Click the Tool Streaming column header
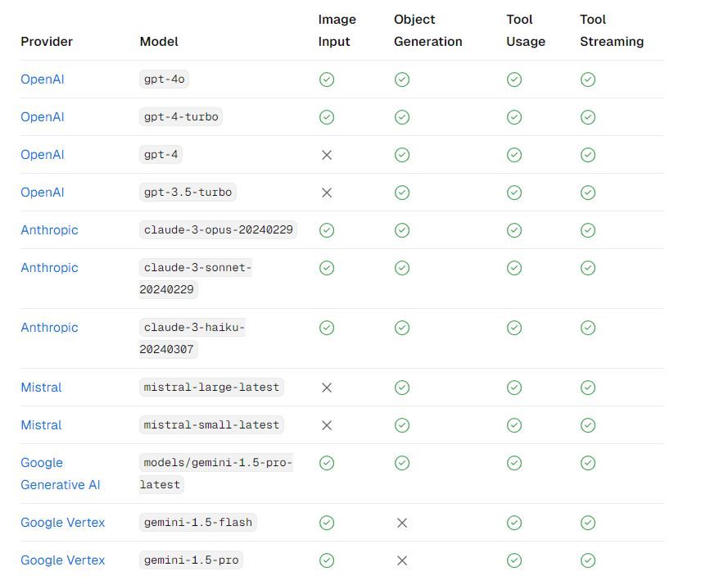 tap(612, 30)
